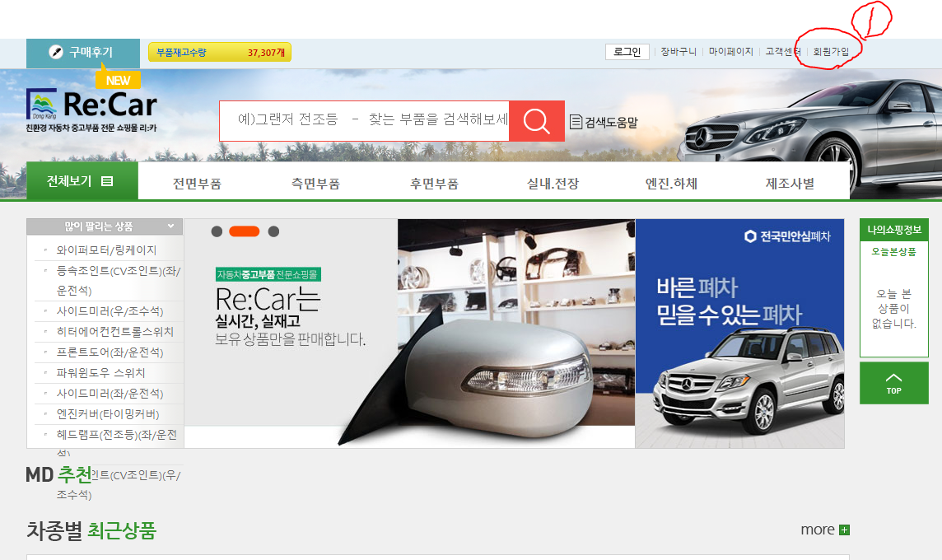The width and height of the screenshot is (942, 560).
Task: Open the 제조사별 category
Action: pos(790,184)
